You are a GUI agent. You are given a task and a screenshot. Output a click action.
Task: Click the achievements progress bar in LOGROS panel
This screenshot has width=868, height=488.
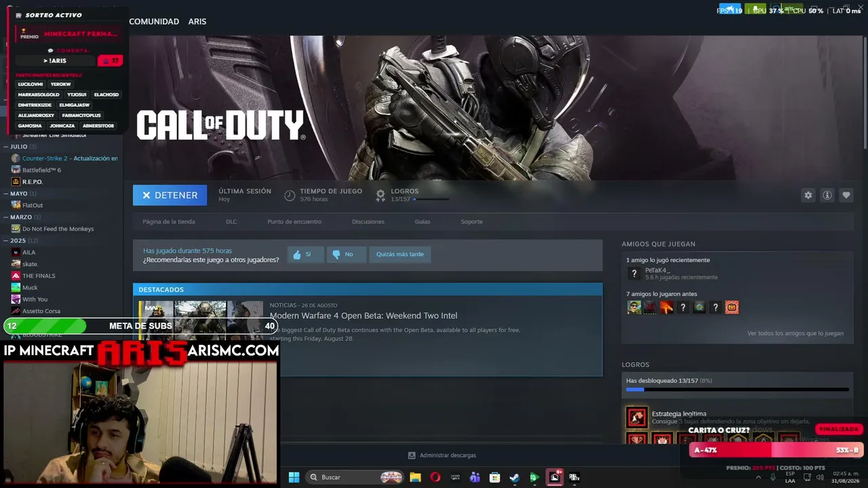(x=737, y=390)
